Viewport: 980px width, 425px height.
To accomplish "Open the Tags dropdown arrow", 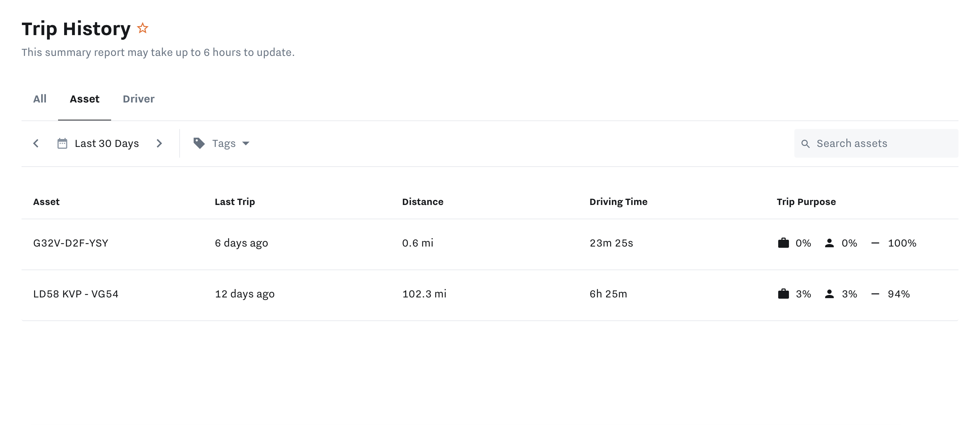I will tap(246, 143).
